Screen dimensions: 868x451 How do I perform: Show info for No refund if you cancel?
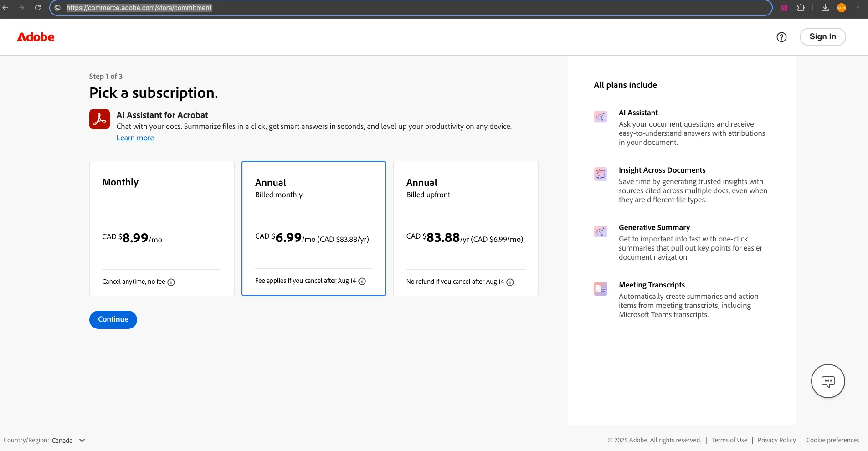(510, 282)
